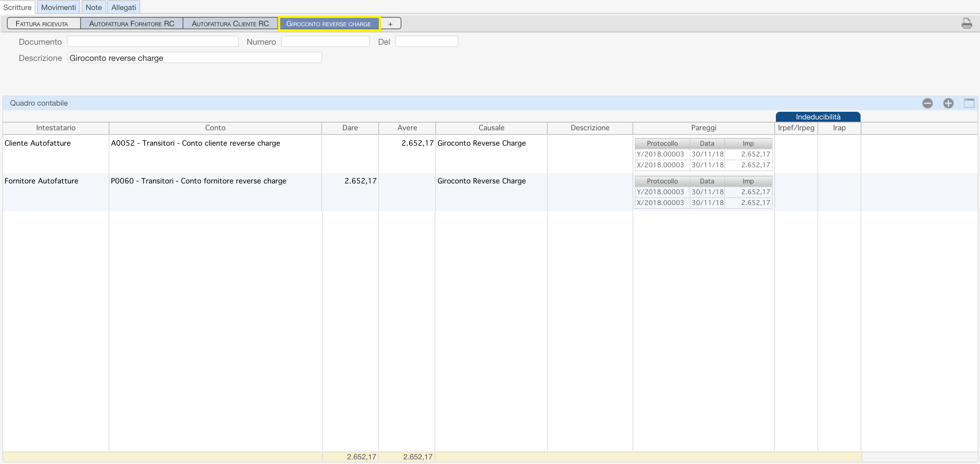Click X/2018.00003 protocol in Cliente row
Image resolution: width=980 pixels, height=464 pixels.
point(661,165)
